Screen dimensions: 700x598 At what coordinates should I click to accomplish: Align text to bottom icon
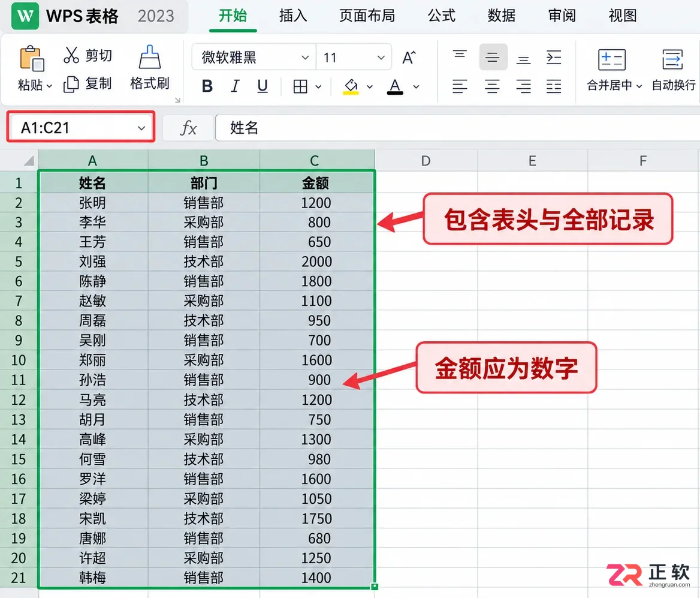click(x=523, y=60)
